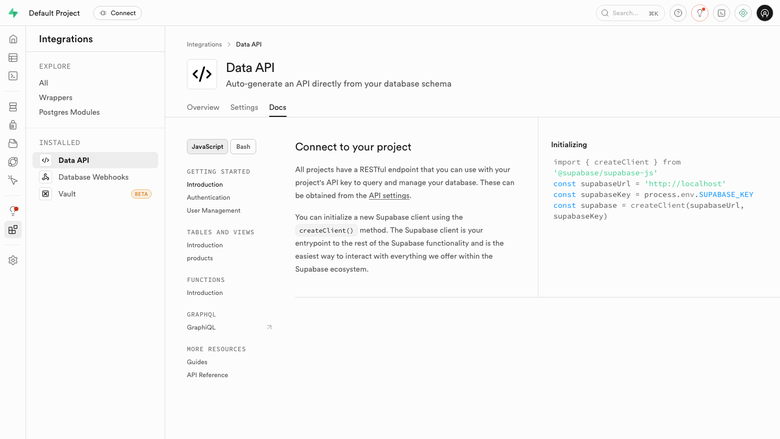Open Tables and Views Introduction
The height and width of the screenshot is (439, 780).
pos(205,245)
